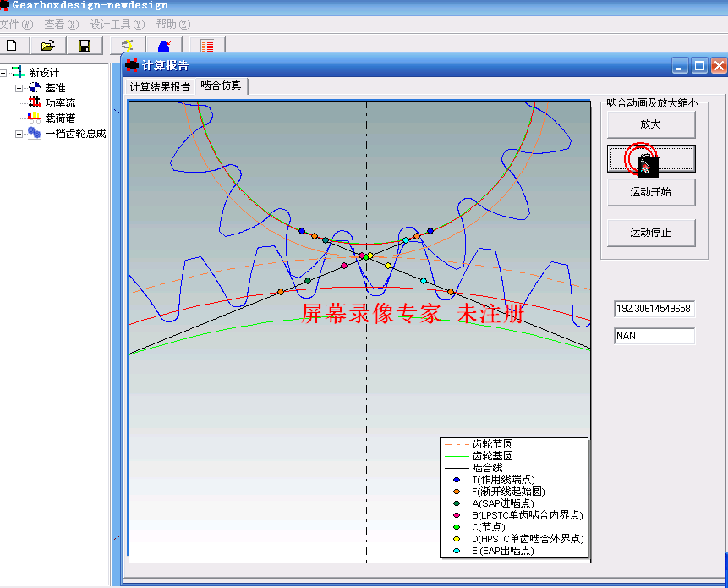This screenshot has height=588, width=728.
Task: Click the yellow gear design toolbar icon
Action: click(127, 46)
